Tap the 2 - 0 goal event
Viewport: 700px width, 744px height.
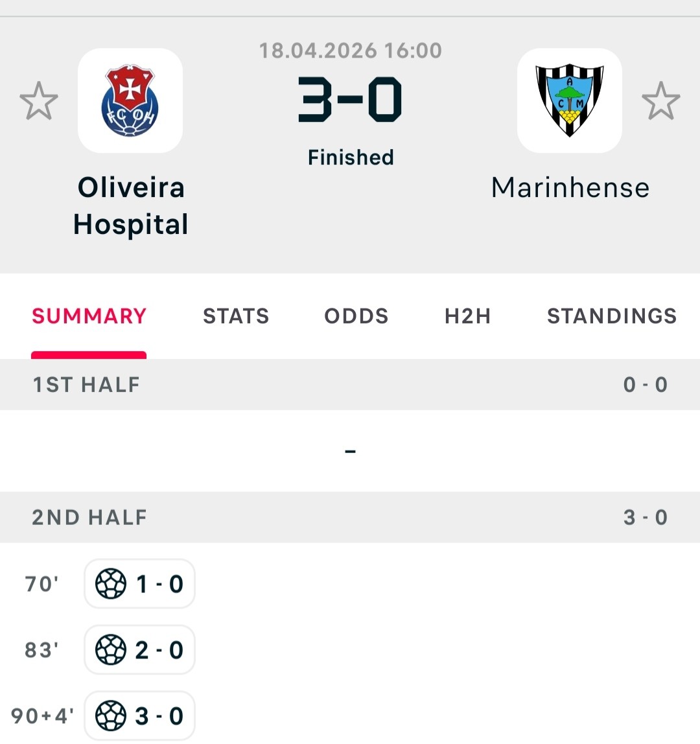click(x=139, y=649)
